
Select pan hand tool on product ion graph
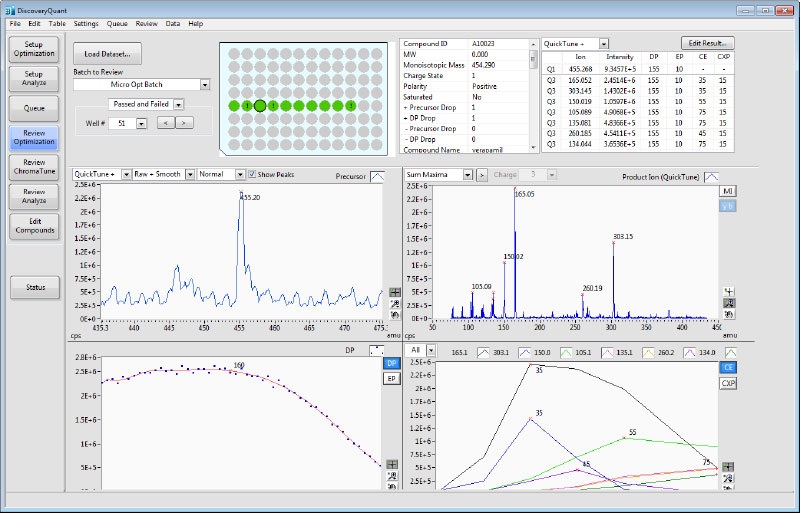click(728, 314)
